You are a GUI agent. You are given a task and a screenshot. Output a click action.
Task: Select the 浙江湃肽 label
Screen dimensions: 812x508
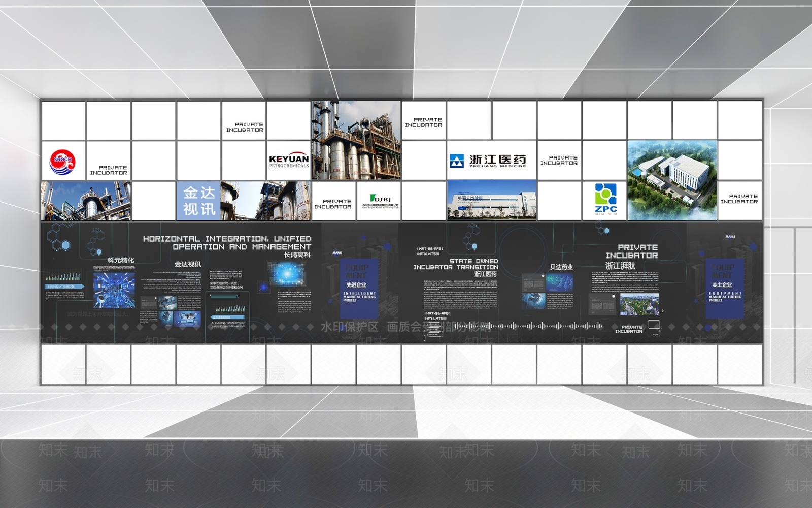(620, 266)
